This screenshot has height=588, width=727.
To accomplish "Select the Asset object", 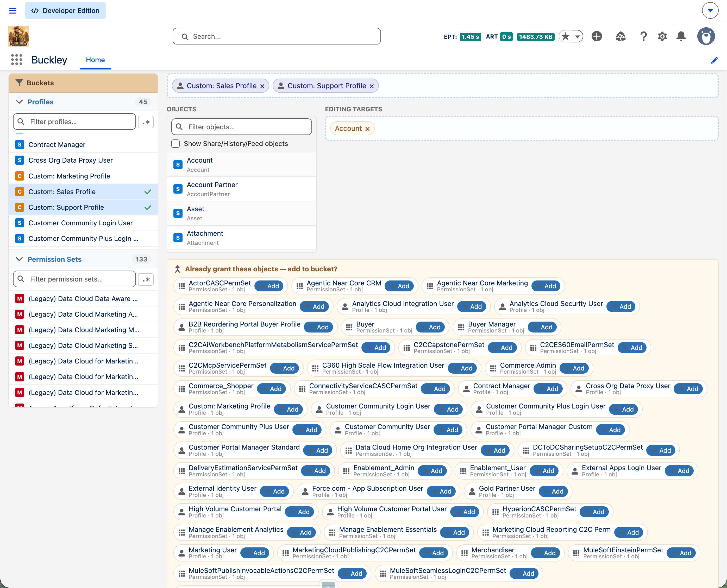I will pyautogui.click(x=241, y=213).
